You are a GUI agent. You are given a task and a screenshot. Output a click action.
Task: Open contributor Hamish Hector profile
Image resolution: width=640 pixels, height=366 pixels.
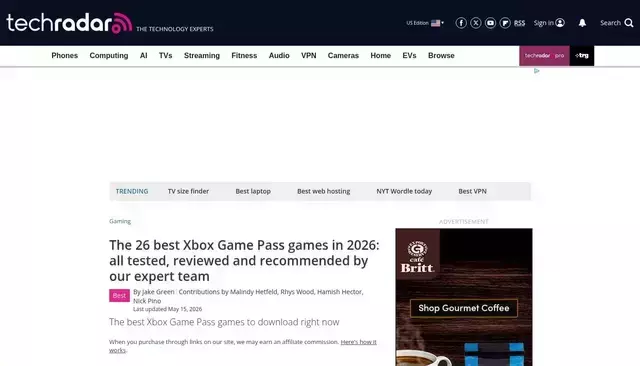click(339, 292)
